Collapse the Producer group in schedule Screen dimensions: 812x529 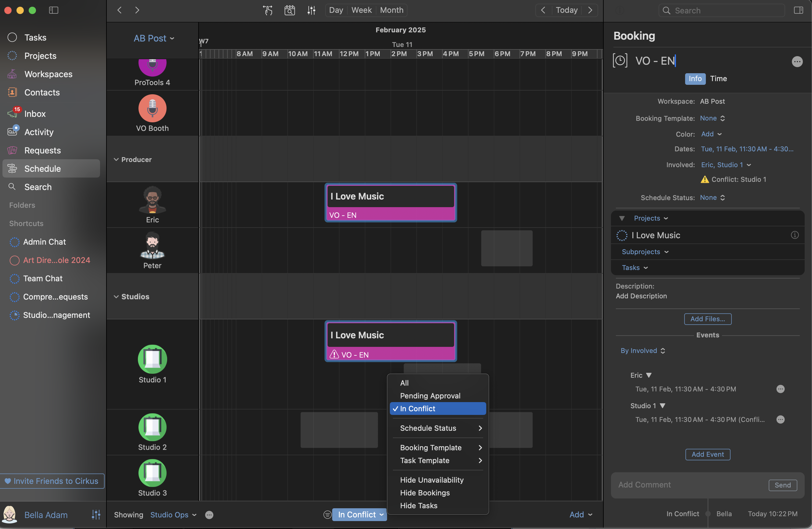(116, 159)
